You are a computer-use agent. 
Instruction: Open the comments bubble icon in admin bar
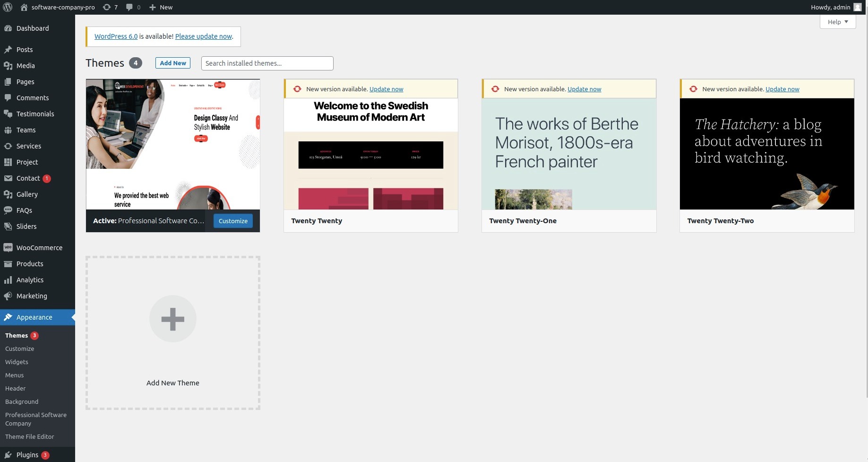click(x=129, y=7)
